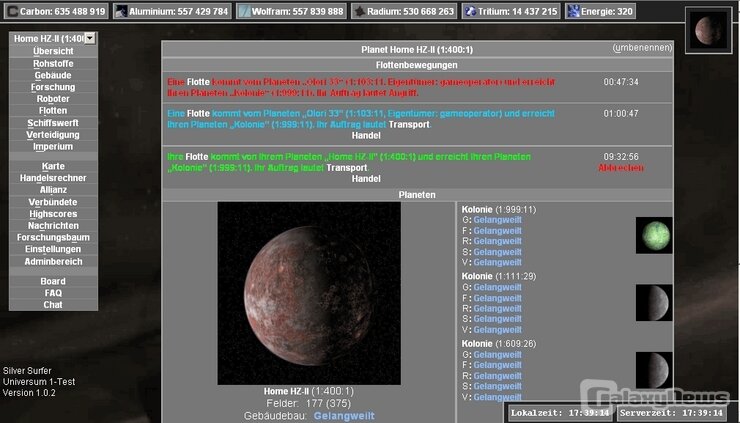
Task: Open the green Kolonie 1:999:11 planet image
Action: 654,236
